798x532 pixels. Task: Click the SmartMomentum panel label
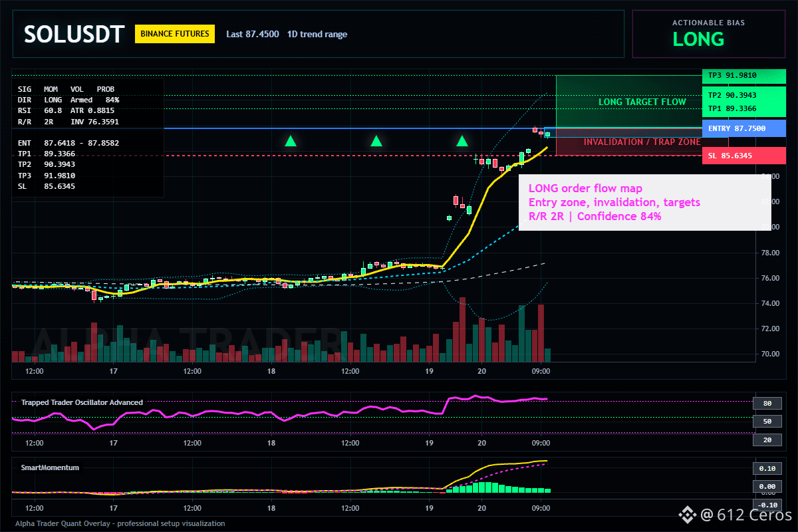pyautogui.click(x=50, y=467)
